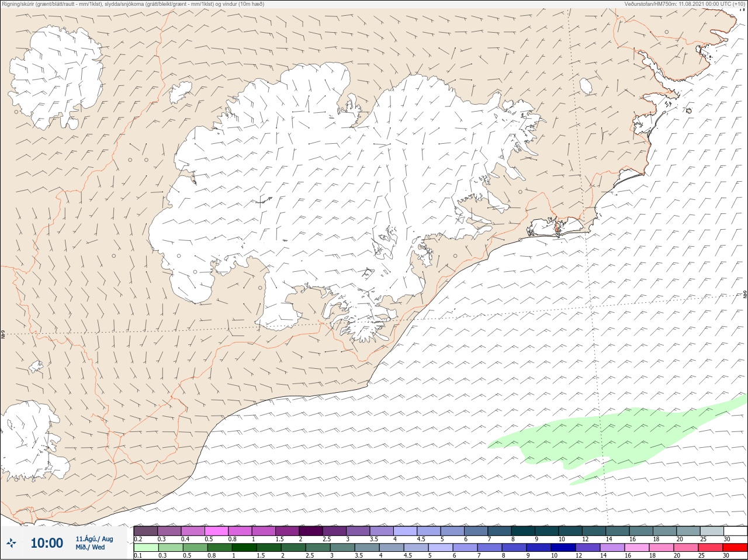Image resolution: width=748 pixels, height=560 pixels.
Task: Select the bright pink 0.5 swatch in upper legend
Action: point(217,531)
